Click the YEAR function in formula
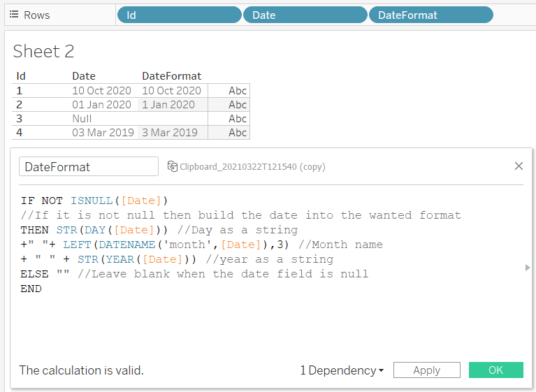Screen dimensions: 536x392 120,259
